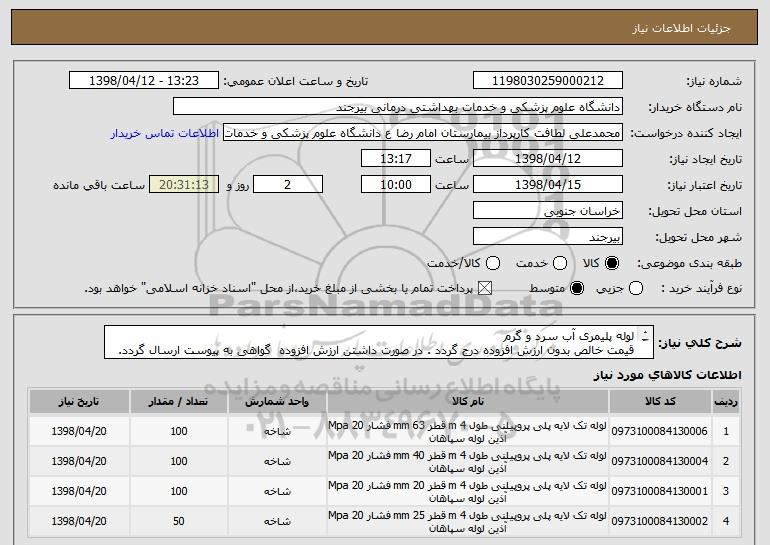Viewport: 770px width, 545px height.
Task: Click the scroll arrows of description box
Action: 645,336
